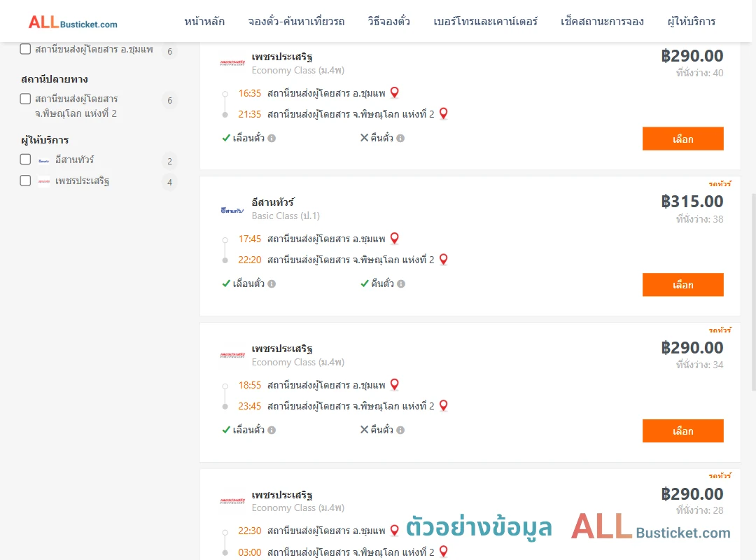
Task: Go to หน้าหลัก in the top menu
Action: [x=204, y=21]
